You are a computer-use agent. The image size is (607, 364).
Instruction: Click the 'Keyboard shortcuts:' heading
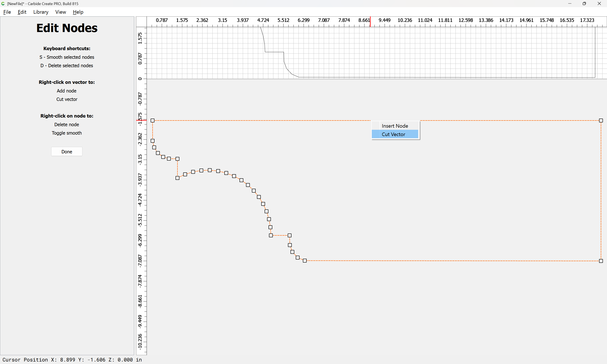(x=67, y=49)
